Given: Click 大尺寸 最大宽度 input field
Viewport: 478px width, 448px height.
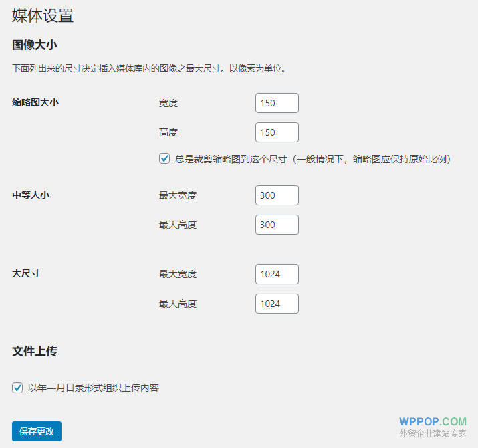Looking at the screenshot, I should [277, 274].
